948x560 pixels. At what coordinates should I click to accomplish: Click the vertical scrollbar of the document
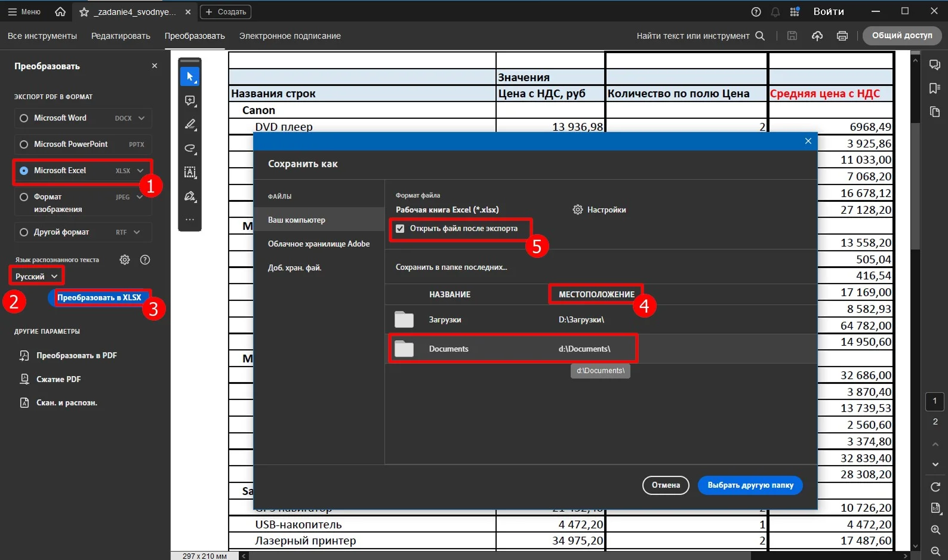[915, 185]
